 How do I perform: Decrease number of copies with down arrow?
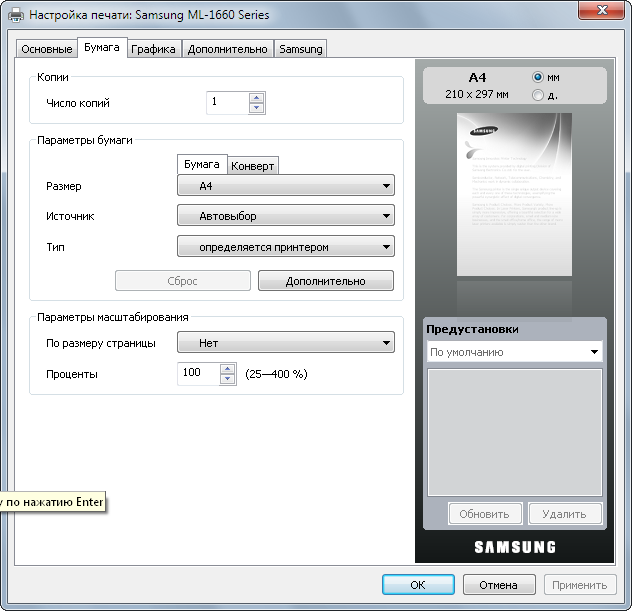pyautogui.click(x=257, y=108)
